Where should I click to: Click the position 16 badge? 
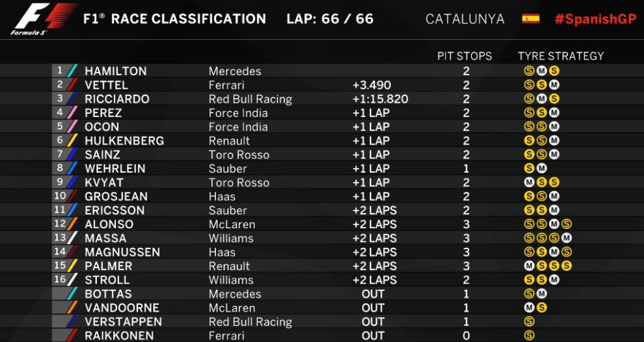[60, 280]
